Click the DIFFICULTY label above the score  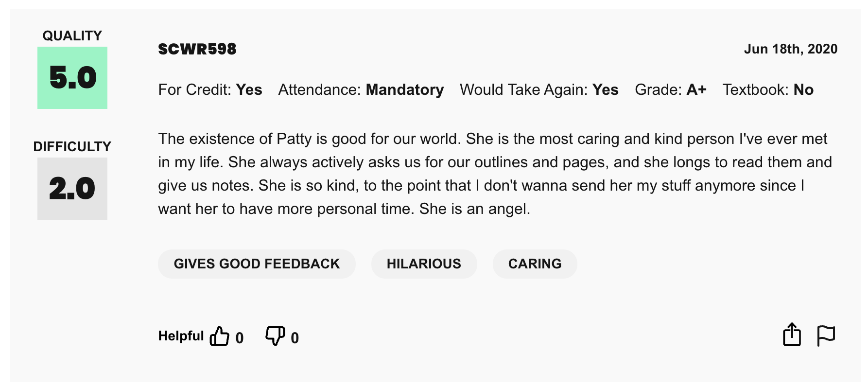coord(72,146)
